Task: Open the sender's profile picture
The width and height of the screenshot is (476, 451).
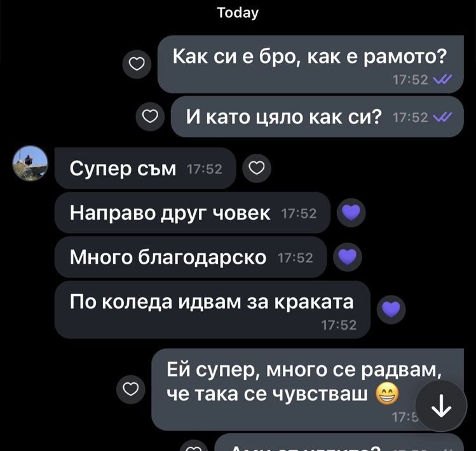Action: pyautogui.click(x=30, y=163)
